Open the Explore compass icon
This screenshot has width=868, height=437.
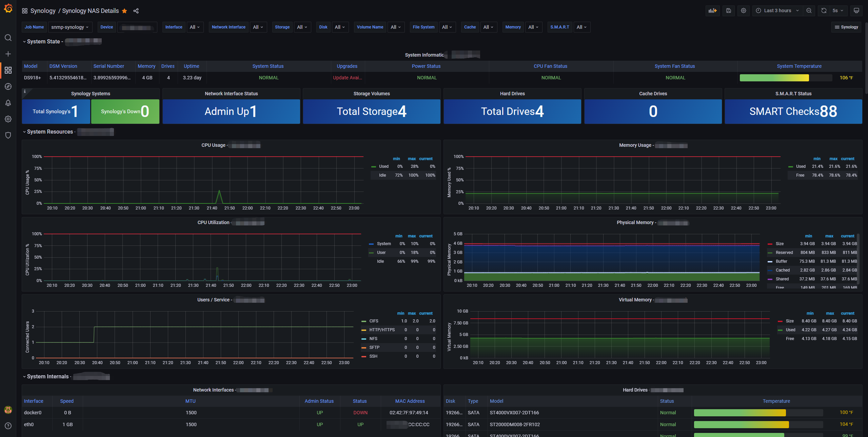pos(8,86)
